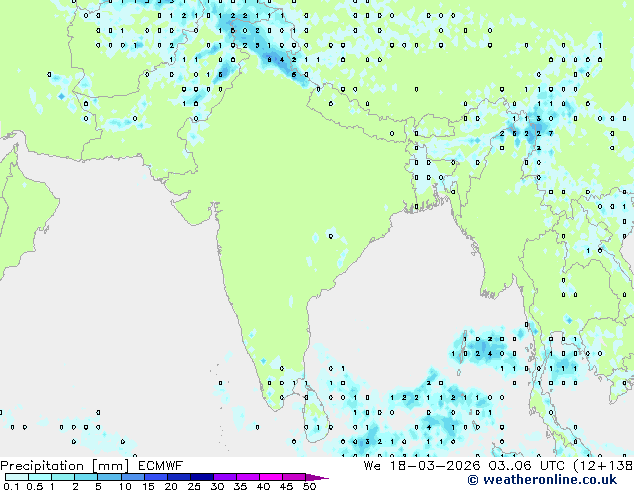This screenshot has height=490, width=634.
Task: Click the legend value '0.1'
Action: (11, 486)
